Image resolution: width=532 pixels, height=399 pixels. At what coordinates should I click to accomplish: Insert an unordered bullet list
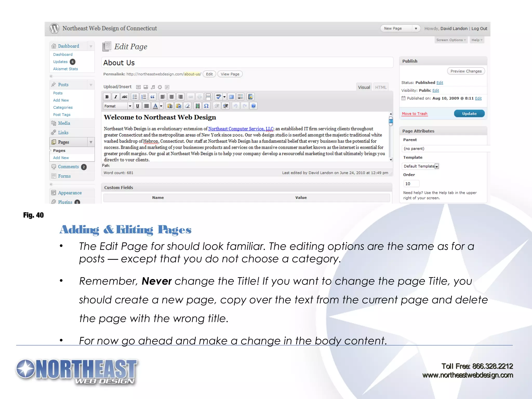click(135, 97)
